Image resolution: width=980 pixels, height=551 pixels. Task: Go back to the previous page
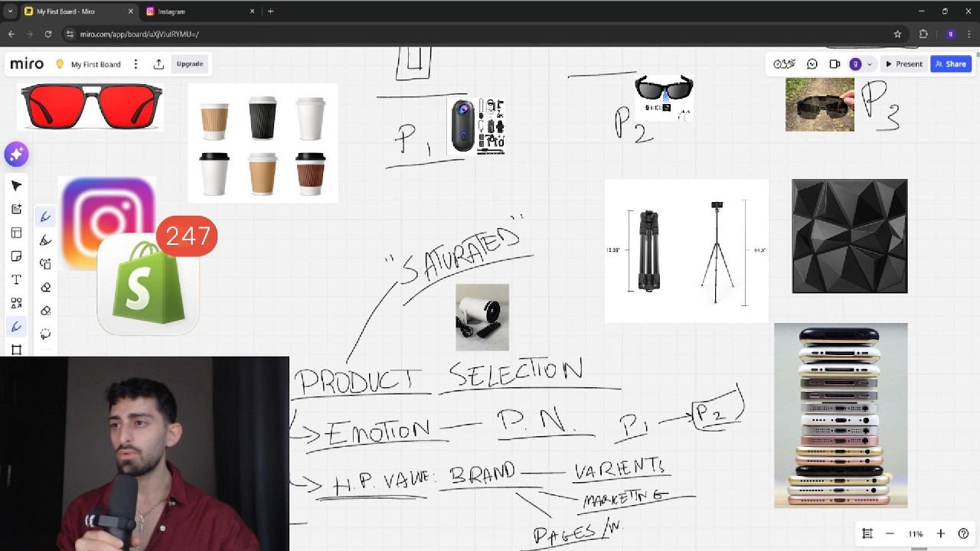point(11,34)
